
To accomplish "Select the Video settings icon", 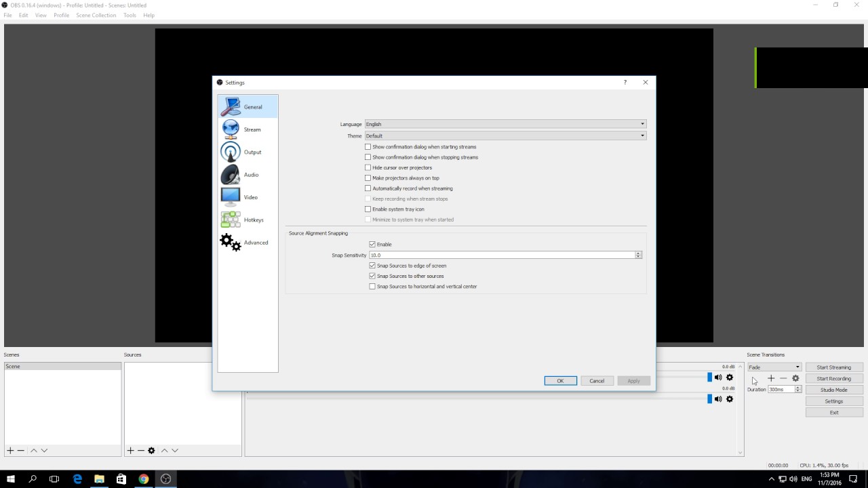I will pyautogui.click(x=231, y=197).
